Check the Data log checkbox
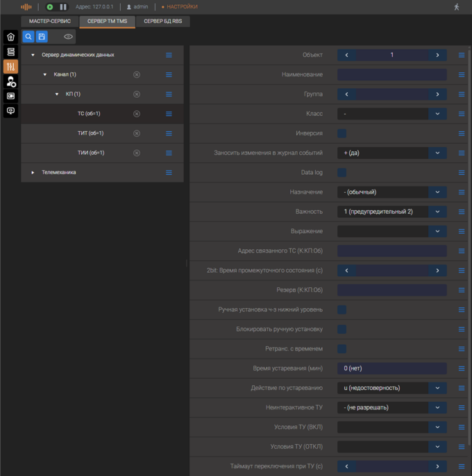 [342, 172]
